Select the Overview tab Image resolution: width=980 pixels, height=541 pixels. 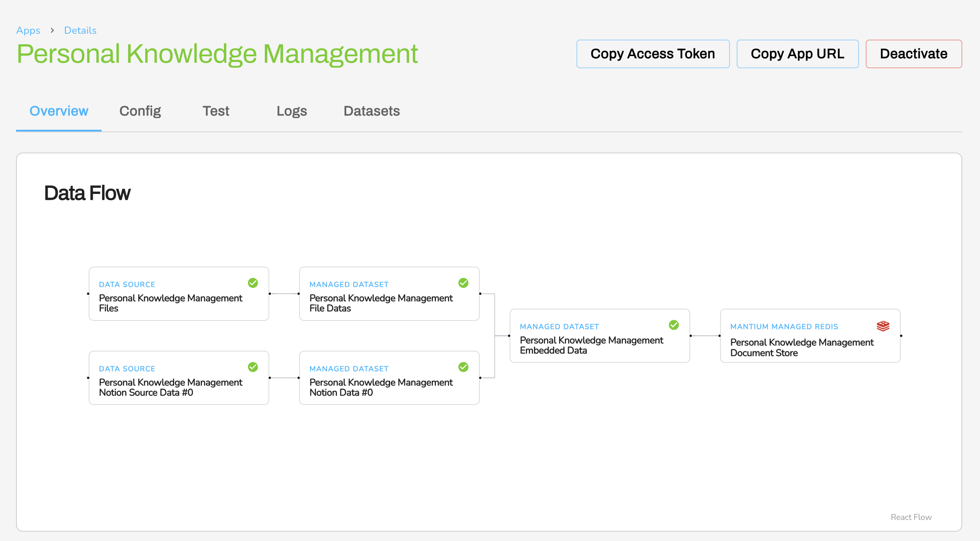click(x=59, y=111)
